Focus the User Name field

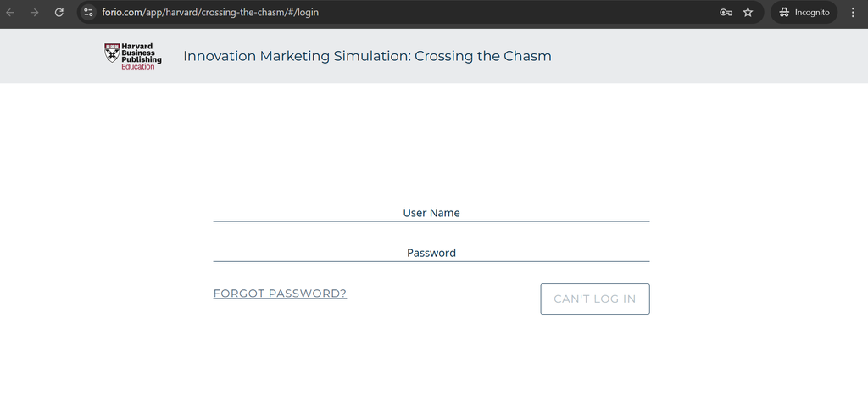pos(431,212)
